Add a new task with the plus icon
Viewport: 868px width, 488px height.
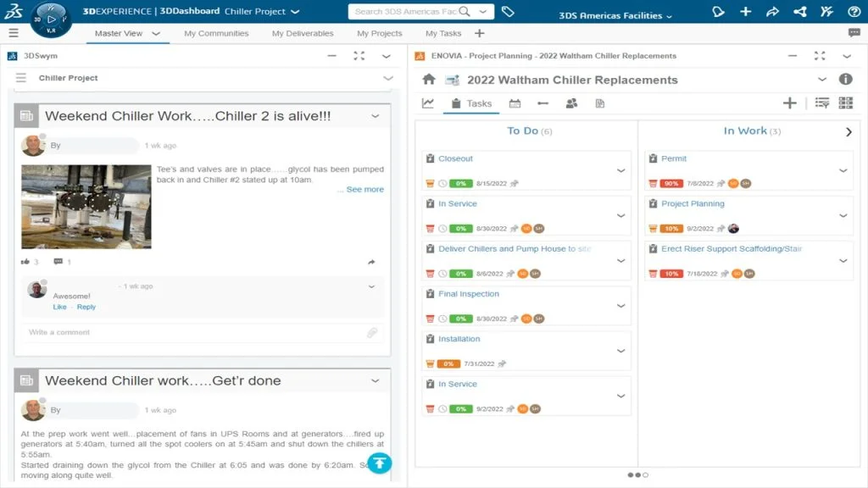(789, 103)
